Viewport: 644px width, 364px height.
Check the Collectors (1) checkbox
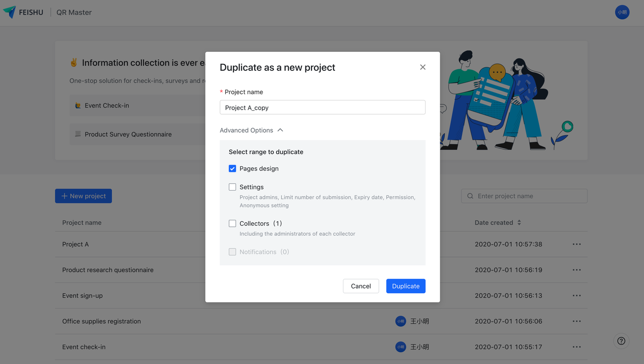click(232, 223)
